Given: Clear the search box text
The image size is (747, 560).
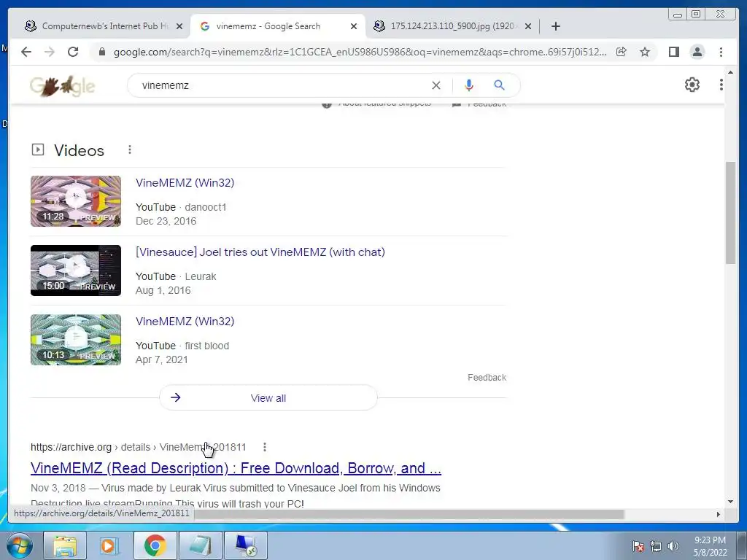Looking at the screenshot, I should pos(436,85).
